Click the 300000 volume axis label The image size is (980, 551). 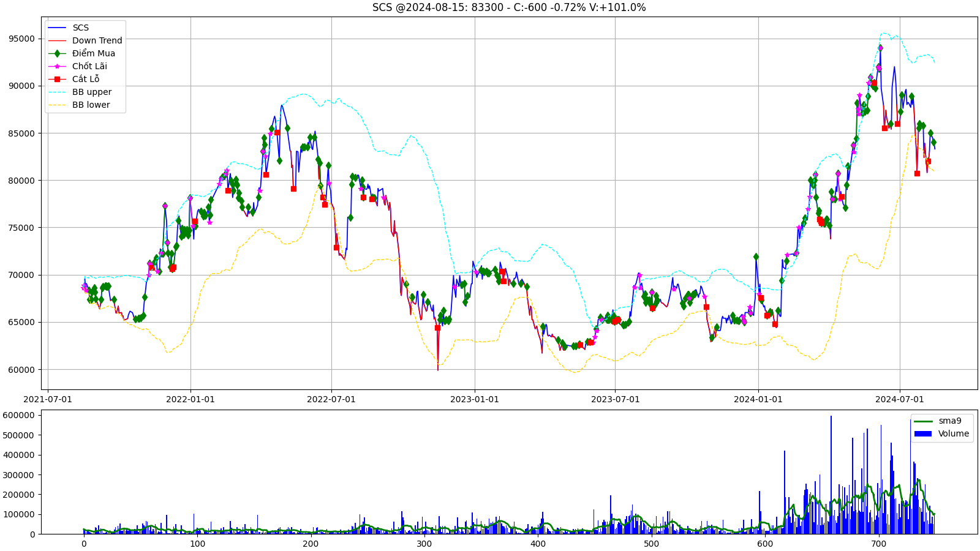20,474
